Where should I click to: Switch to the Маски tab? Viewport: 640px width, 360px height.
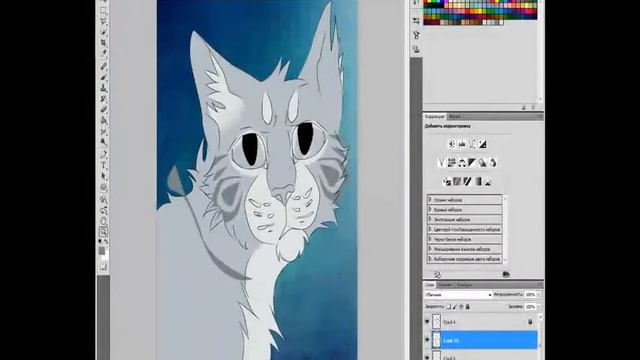click(x=454, y=116)
